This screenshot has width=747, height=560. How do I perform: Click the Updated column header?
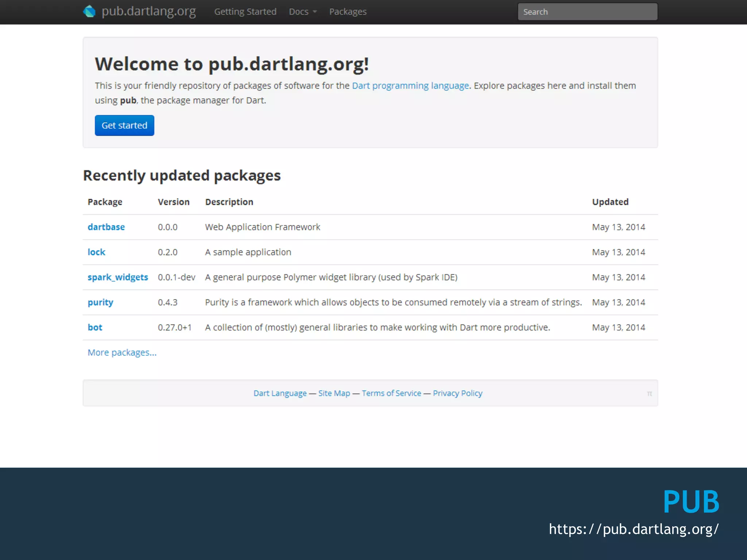point(610,202)
